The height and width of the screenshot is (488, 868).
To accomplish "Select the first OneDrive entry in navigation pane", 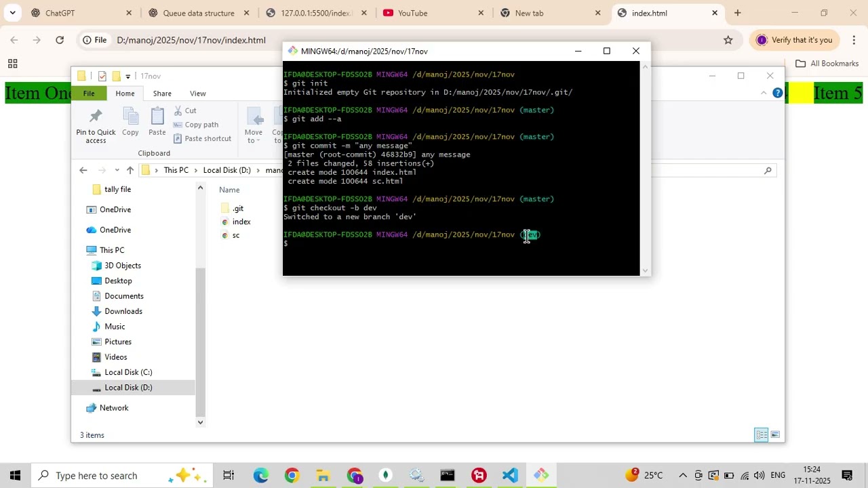I will tap(115, 209).
